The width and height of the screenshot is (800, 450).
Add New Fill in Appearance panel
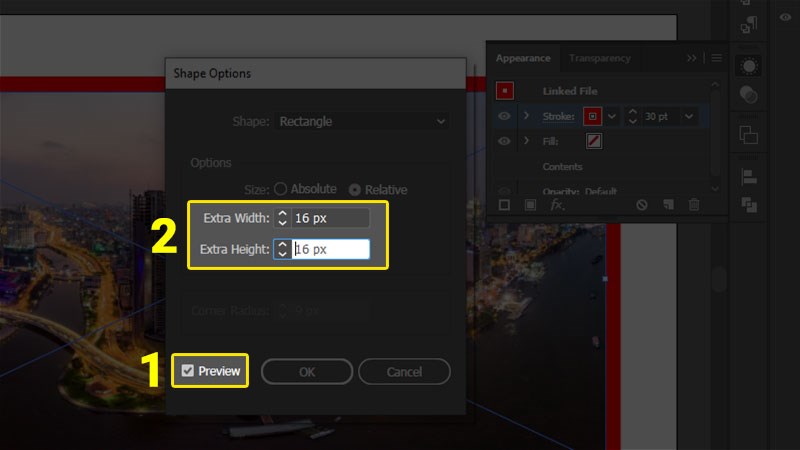[530, 205]
